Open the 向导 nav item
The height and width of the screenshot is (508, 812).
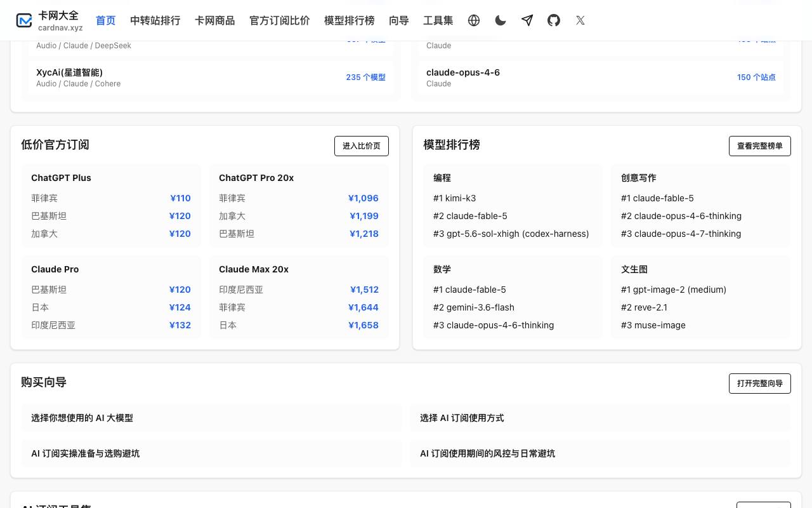[x=399, y=20]
